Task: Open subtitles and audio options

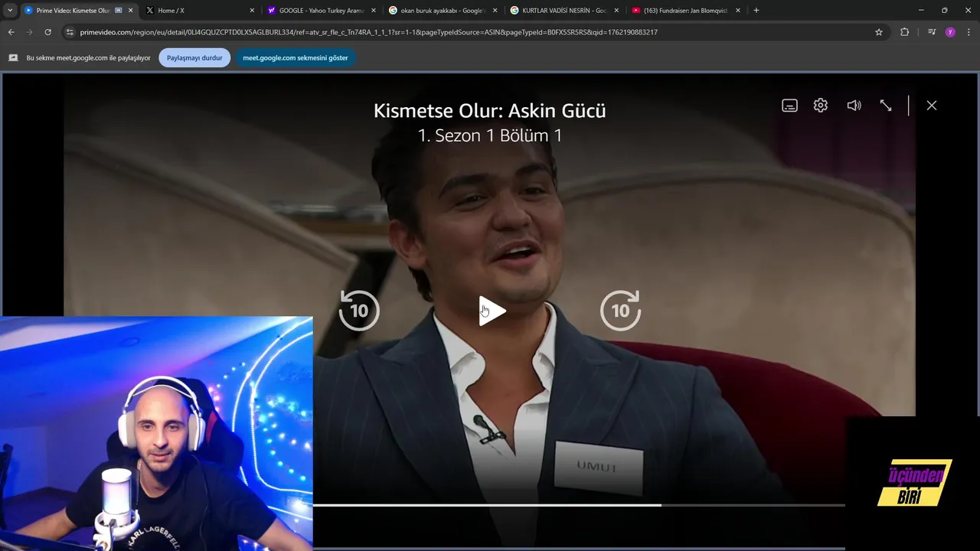Action: 789,106
